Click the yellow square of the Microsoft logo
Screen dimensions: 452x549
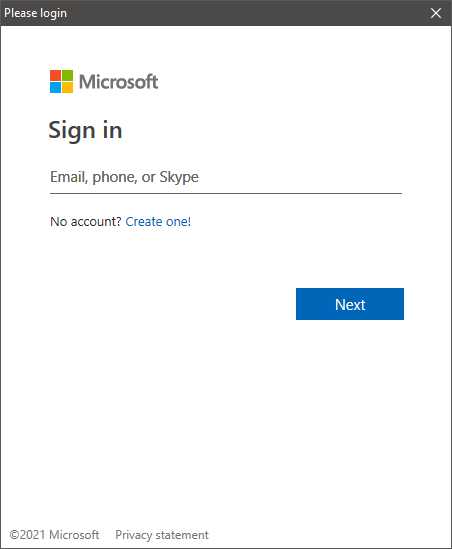(68, 88)
